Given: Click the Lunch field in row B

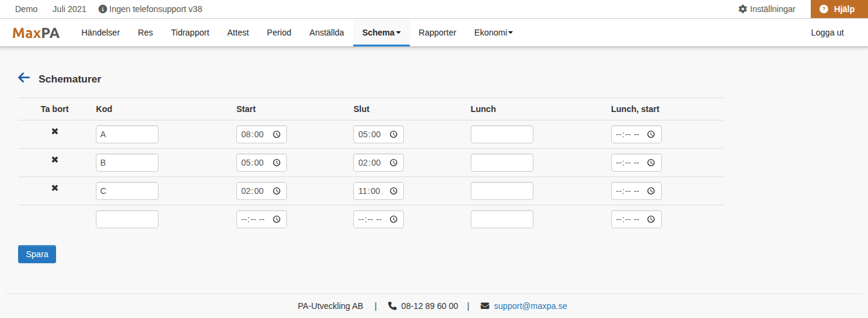Looking at the screenshot, I should click(x=502, y=163).
